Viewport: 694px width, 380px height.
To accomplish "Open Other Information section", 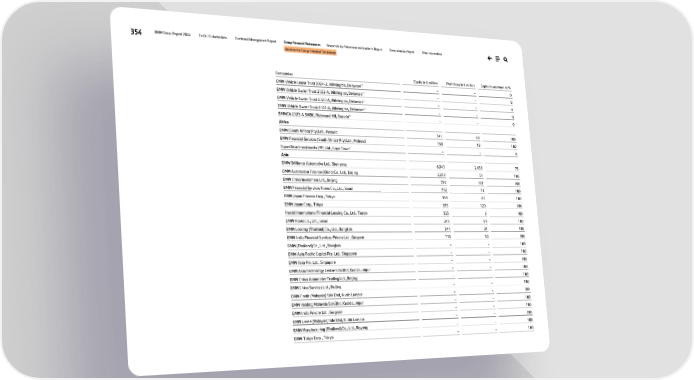I will (x=432, y=53).
